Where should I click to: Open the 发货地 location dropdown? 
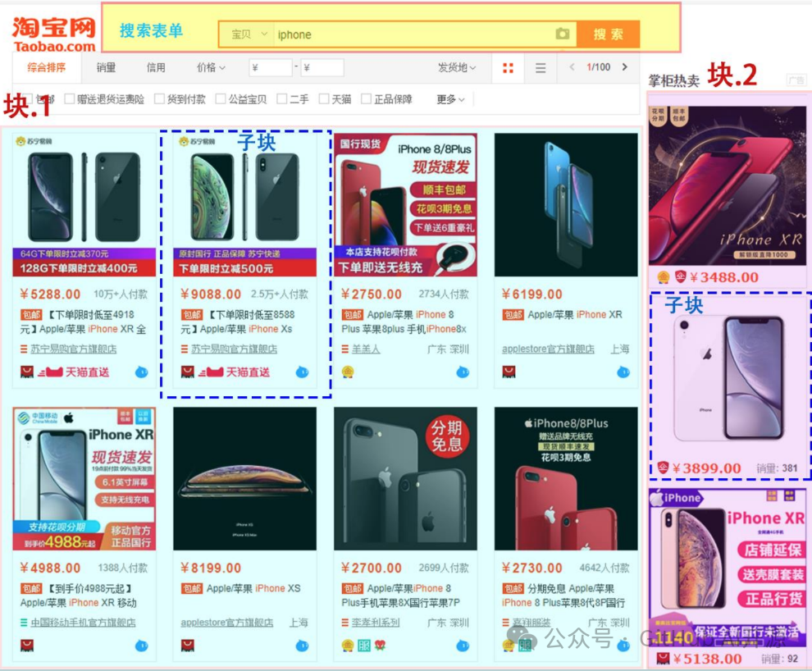(457, 67)
